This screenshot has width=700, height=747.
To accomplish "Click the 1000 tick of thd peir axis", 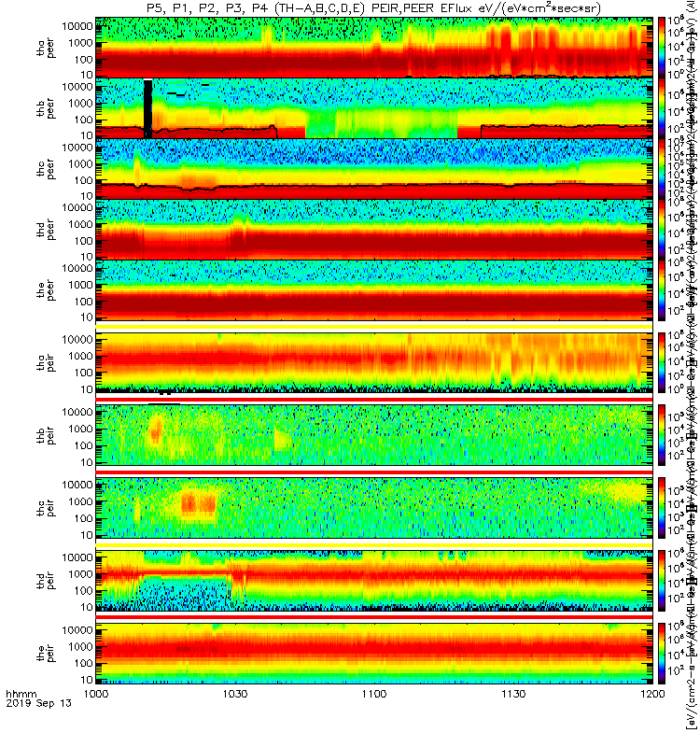I will point(80,573).
